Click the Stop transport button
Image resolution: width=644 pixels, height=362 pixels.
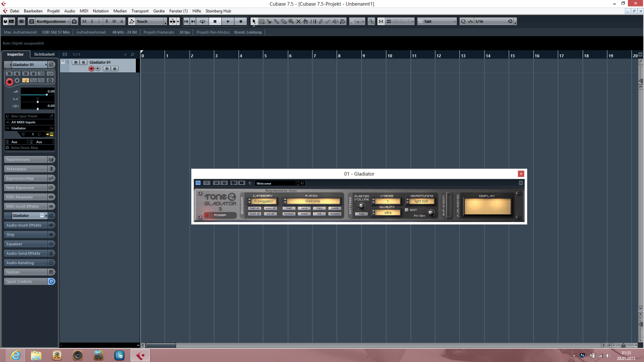tap(215, 22)
